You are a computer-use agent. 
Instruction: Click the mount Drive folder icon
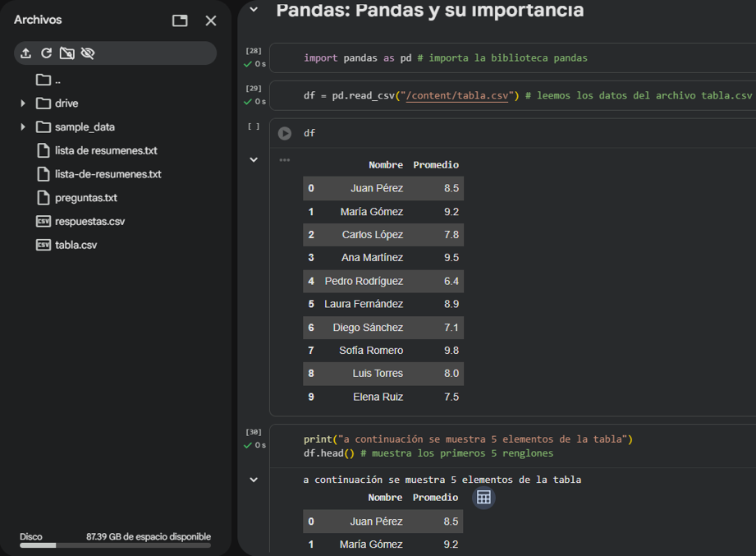click(67, 53)
